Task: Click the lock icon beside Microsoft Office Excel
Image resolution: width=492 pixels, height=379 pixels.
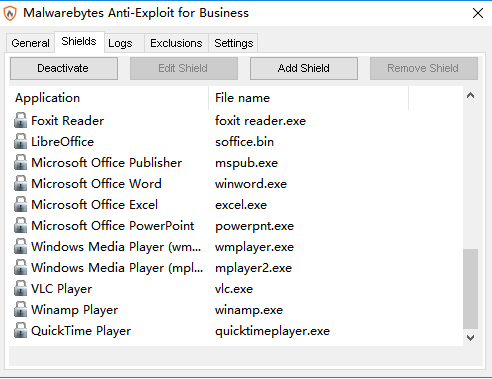Action: tap(20, 204)
